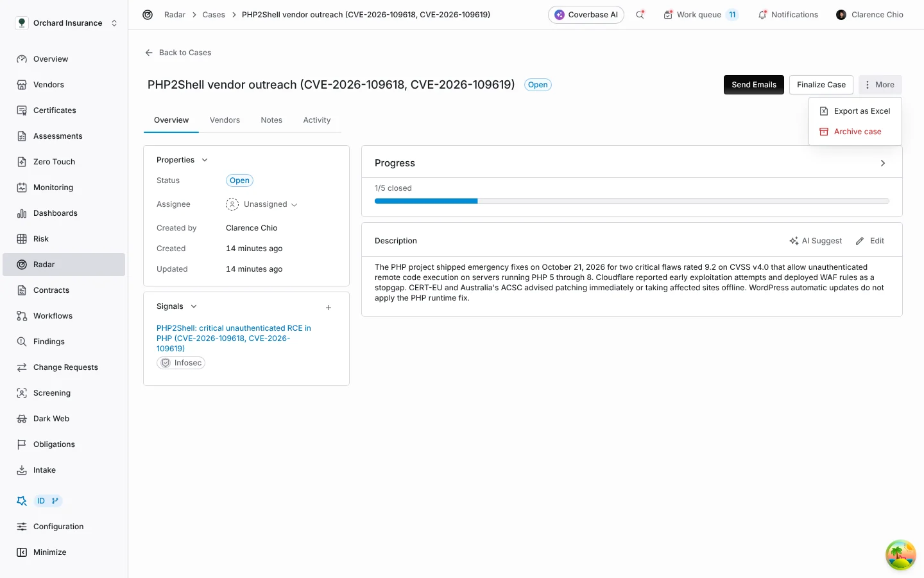Go back to Cases
Image resolution: width=924 pixels, height=578 pixels.
[178, 53]
